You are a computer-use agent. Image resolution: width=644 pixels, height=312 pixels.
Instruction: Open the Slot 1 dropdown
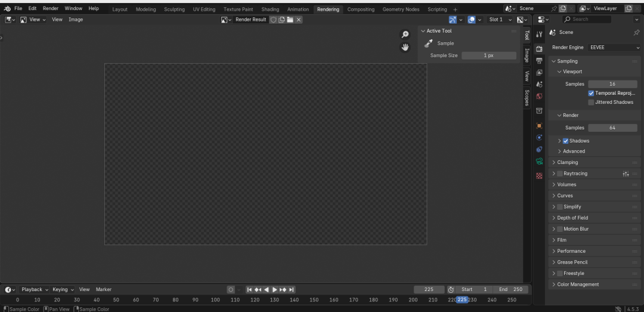[x=500, y=19]
